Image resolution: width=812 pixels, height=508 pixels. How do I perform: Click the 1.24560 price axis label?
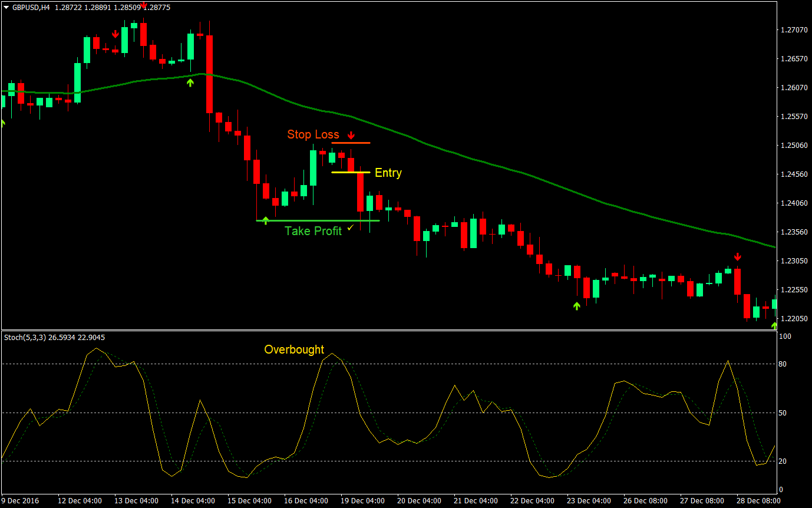[x=793, y=174]
